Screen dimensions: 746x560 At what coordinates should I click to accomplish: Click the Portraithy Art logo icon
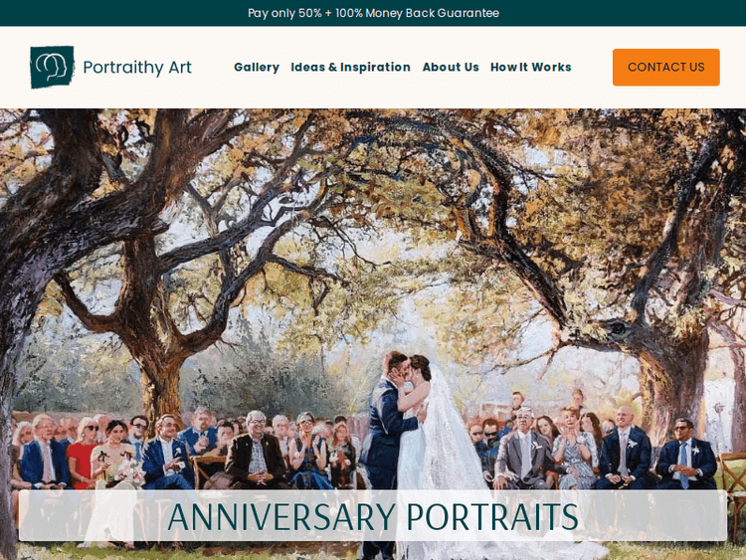pos(52,67)
